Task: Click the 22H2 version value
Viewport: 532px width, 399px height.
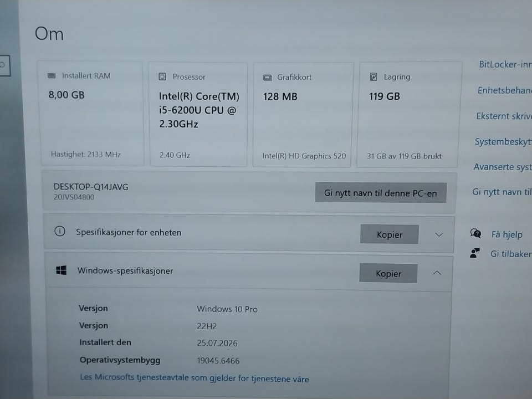Action: tap(207, 326)
